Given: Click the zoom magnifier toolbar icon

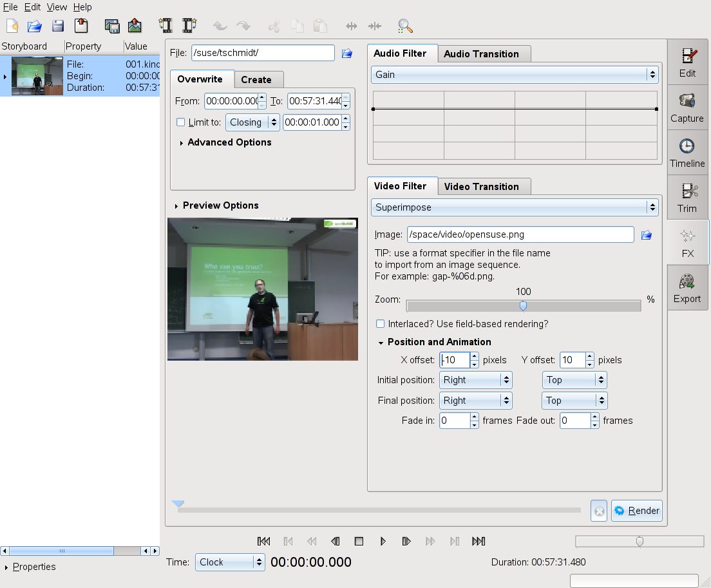Looking at the screenshot, I should pyautogui.click(x=404, y=26).
